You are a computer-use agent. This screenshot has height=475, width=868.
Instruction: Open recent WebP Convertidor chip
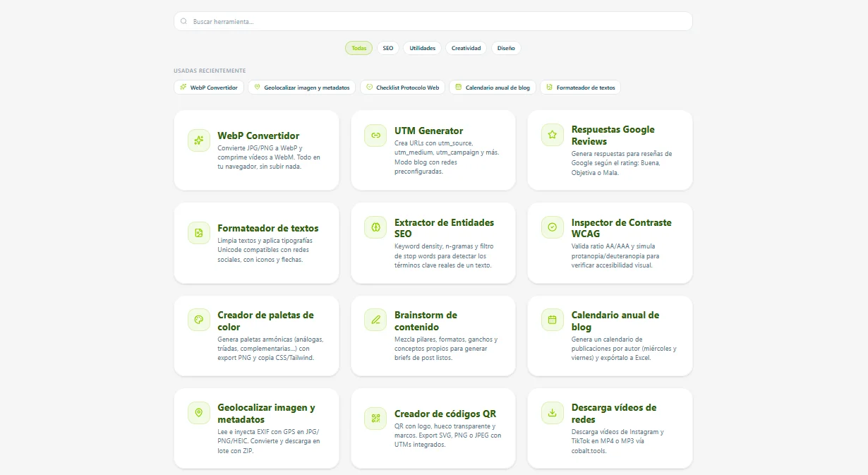click(209, 88)
